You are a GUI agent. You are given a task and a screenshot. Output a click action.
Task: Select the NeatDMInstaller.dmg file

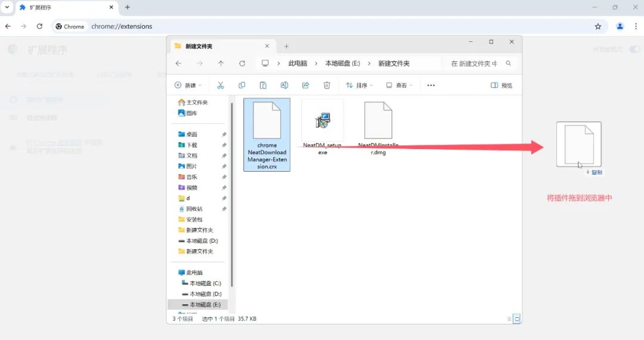point(378,128)
